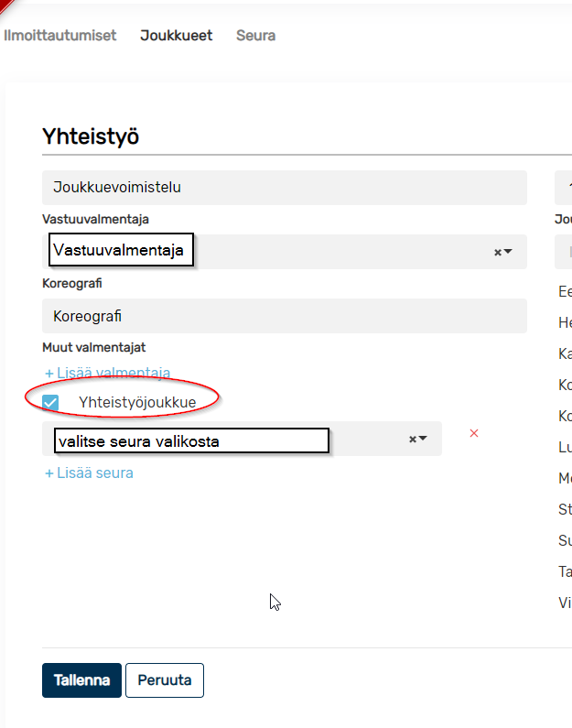Image resolution: width=572 pixels, height=728 pixels.
Task: Click the Yhteistyöjoukkue label text
Action: 137,402
